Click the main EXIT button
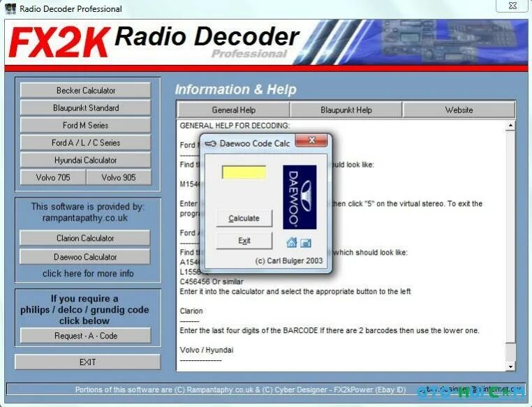The height and width of the screenshot is (407, 532). pyautogui.click(x=87, y=362)
